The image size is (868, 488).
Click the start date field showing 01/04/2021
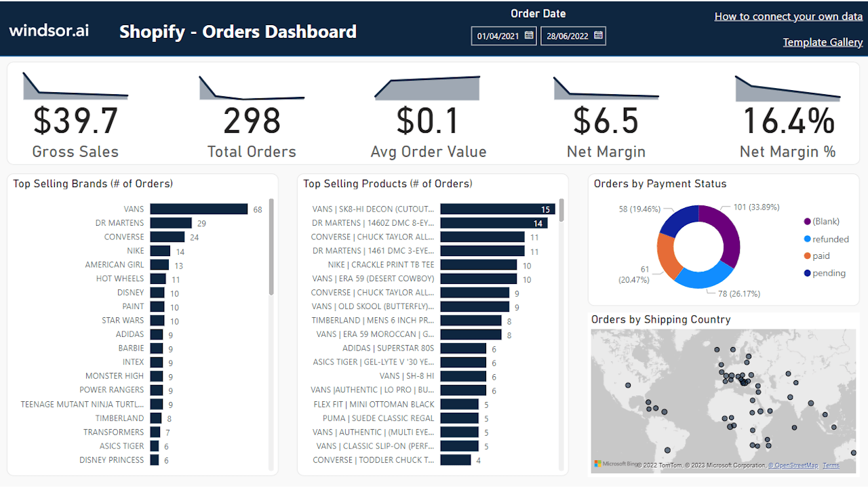tap(496, 35)
